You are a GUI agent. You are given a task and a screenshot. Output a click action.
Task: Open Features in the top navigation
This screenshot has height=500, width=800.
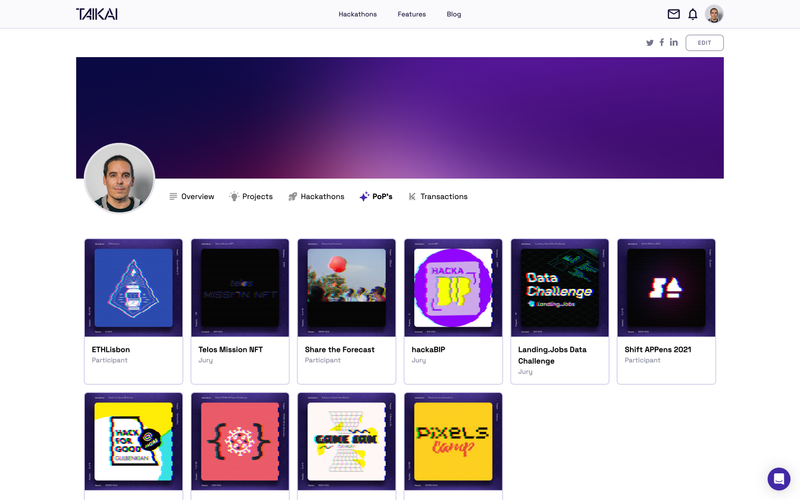coord(411,14)
